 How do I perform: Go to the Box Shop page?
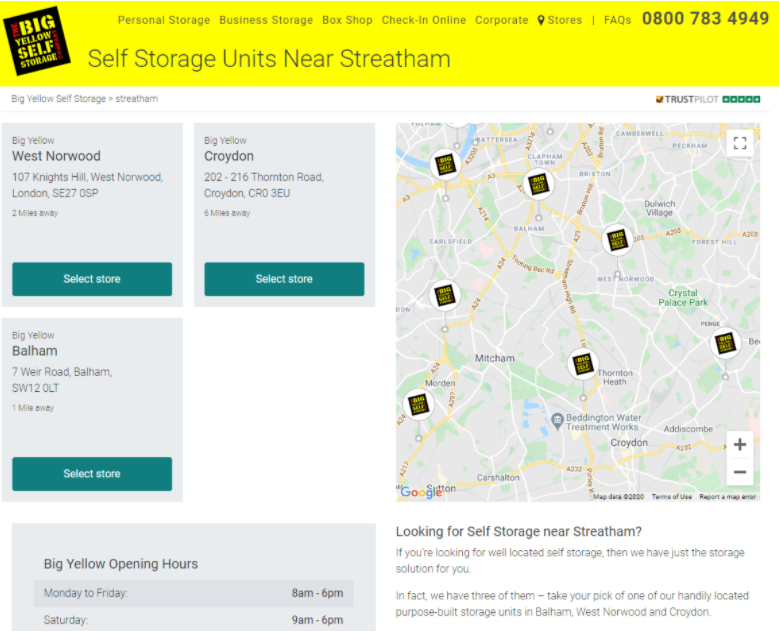347,20
